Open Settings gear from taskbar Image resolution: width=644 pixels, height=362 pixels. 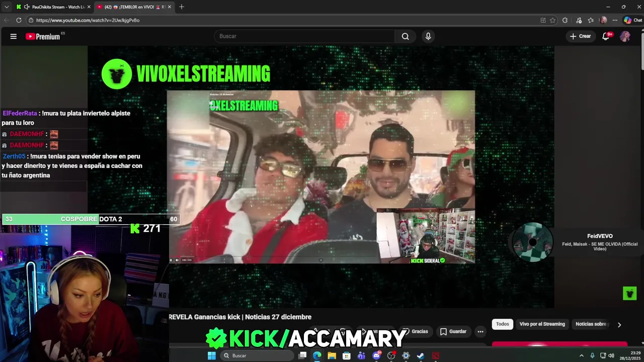406,355
